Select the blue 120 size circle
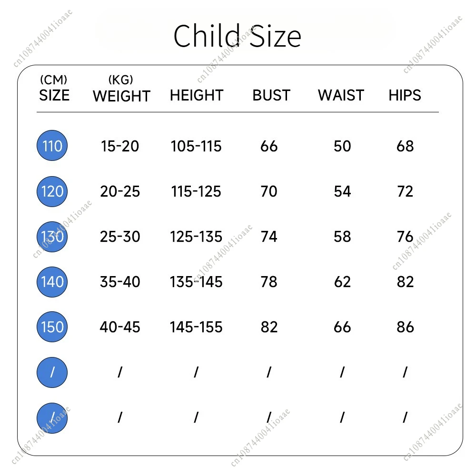This screenshot has height=476, width=476. [x=52, y=191]
